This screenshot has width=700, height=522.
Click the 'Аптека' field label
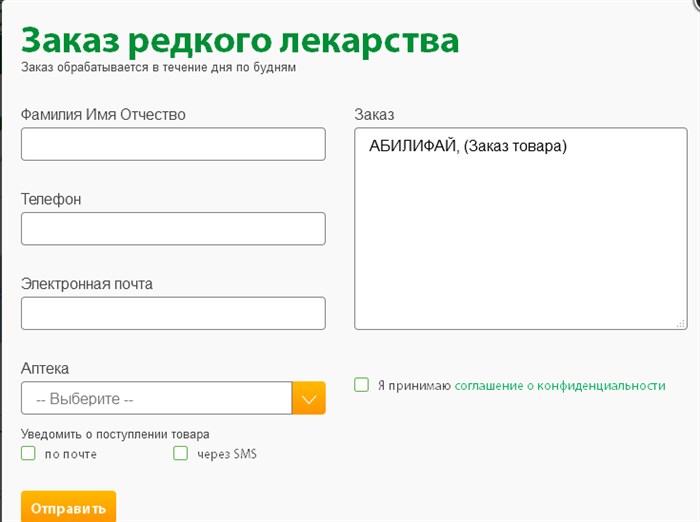[x=45, y=369]
